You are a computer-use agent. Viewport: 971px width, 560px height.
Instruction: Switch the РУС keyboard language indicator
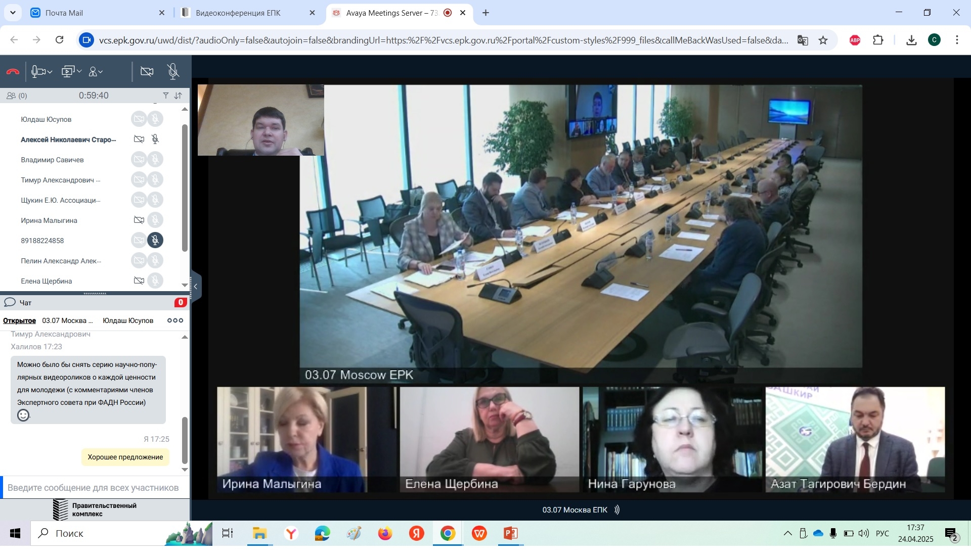click(882, 533)
